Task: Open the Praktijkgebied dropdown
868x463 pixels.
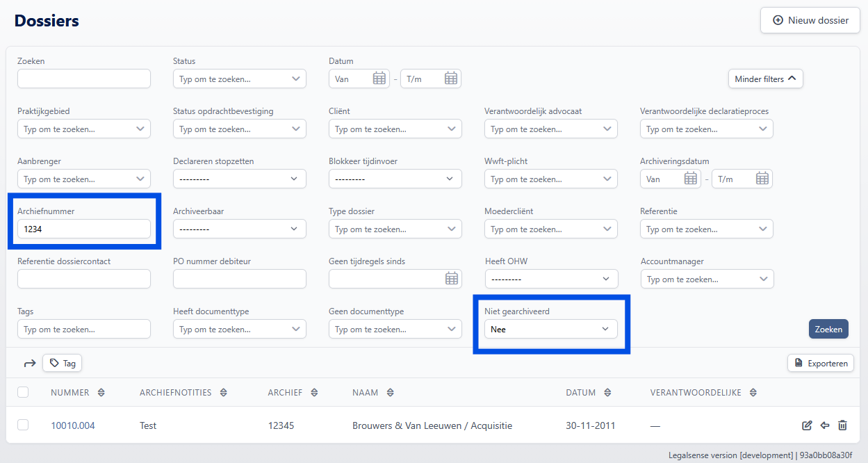Action: pyautogui.click(x=84, y=129)
